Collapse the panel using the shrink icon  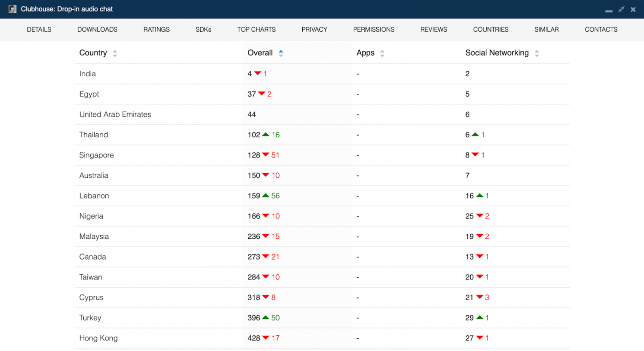[x=621, y=9]
